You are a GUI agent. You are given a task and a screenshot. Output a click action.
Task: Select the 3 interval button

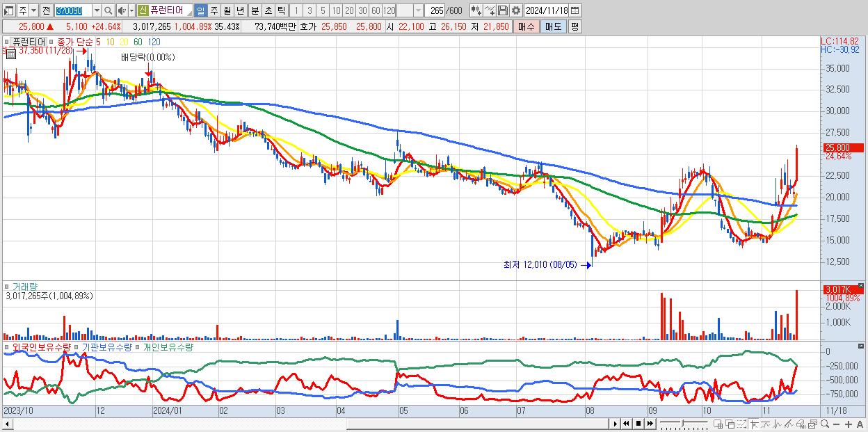pyautogui.click(x=309, y=10)
